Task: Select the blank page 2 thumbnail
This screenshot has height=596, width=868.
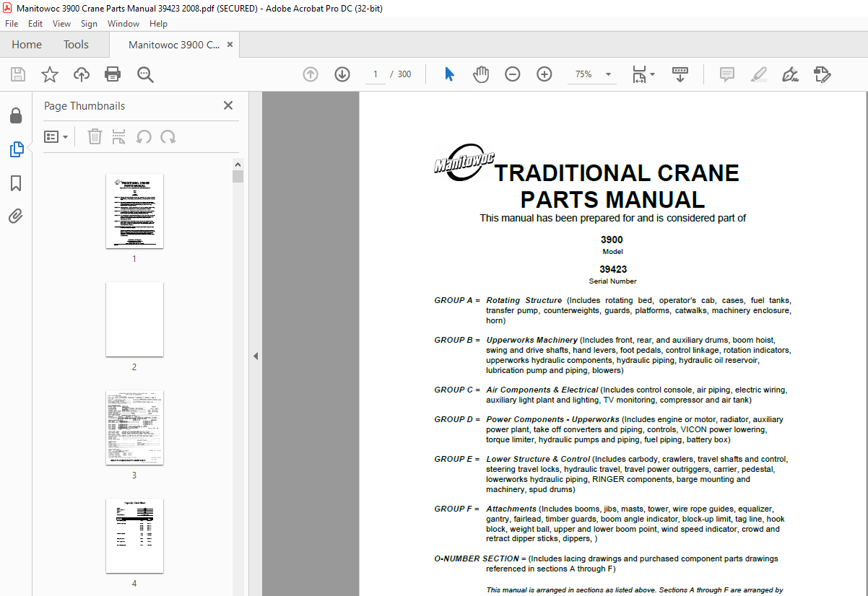Action: (134, 319)
